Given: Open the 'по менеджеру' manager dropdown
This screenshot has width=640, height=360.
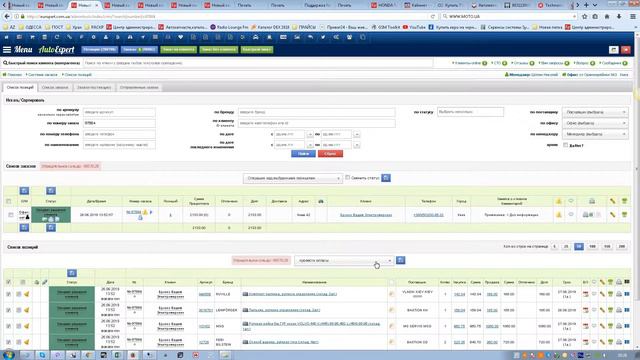Looking at the screenshot, I should (595, 134).
